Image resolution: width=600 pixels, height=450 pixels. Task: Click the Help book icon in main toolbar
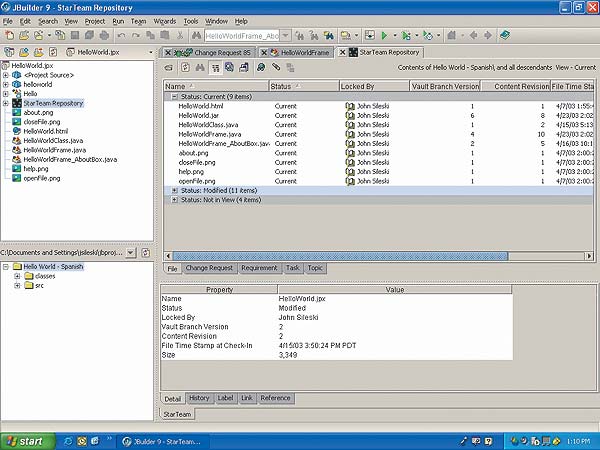tap(505, 36)
